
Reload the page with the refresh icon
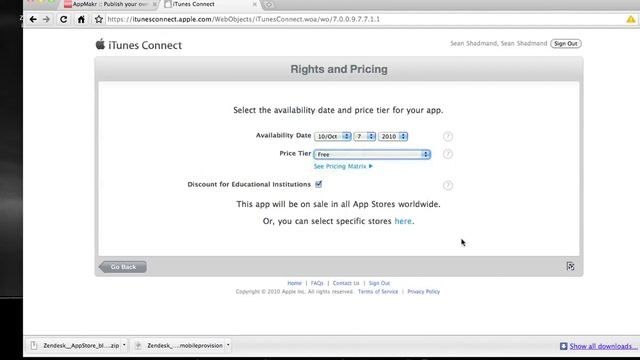point(63,19)
